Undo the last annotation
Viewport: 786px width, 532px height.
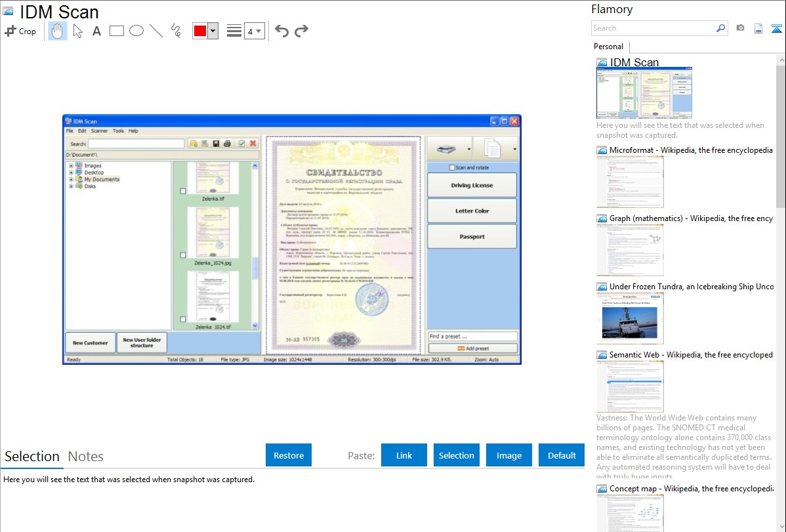click(x=281, y=31)
